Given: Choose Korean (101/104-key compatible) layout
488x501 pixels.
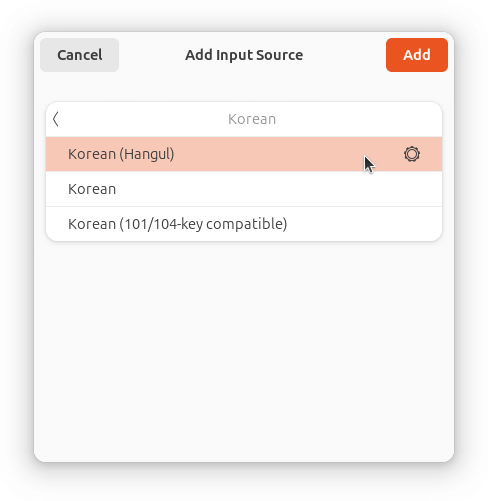Looking at the screenshot, I should pos(244,224).
